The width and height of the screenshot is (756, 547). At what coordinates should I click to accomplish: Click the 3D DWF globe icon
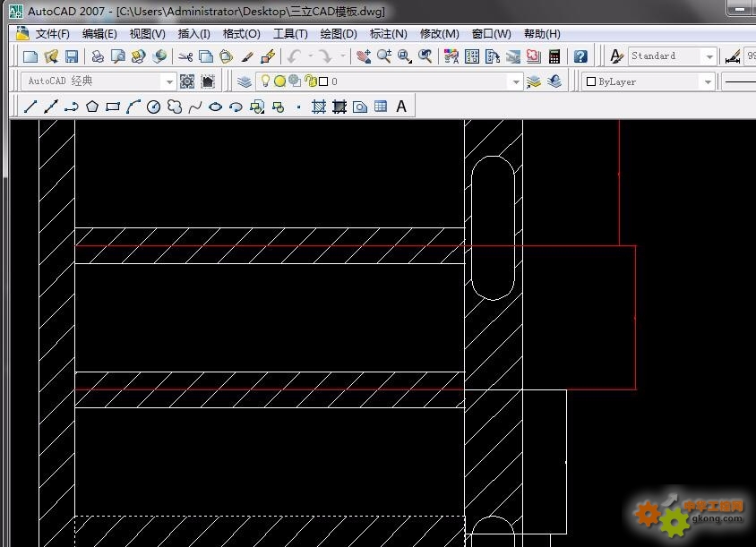tap(159, 57)
